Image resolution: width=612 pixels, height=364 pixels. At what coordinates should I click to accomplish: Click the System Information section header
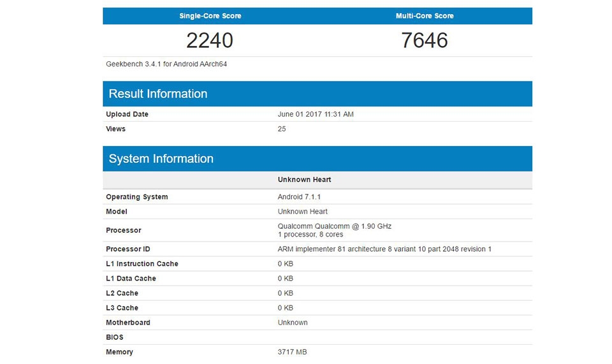coord(317,159)
